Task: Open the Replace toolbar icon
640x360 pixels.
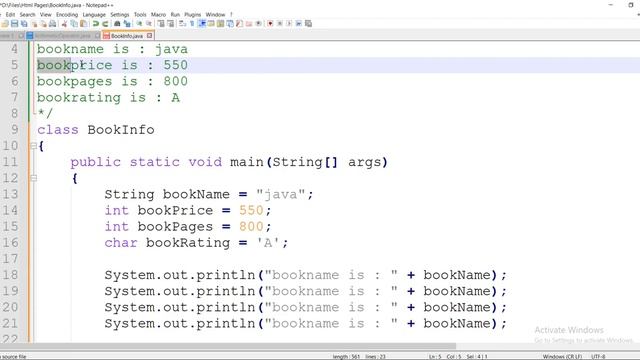Action: (x=127, y=24)
